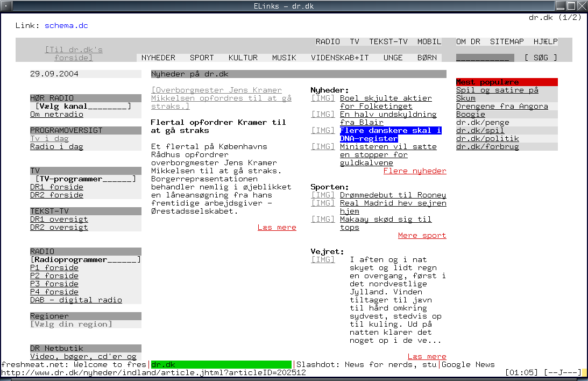Open the window menu icon in title bar
The height and width of the screenshot is (381, 588).
point(5,6)
